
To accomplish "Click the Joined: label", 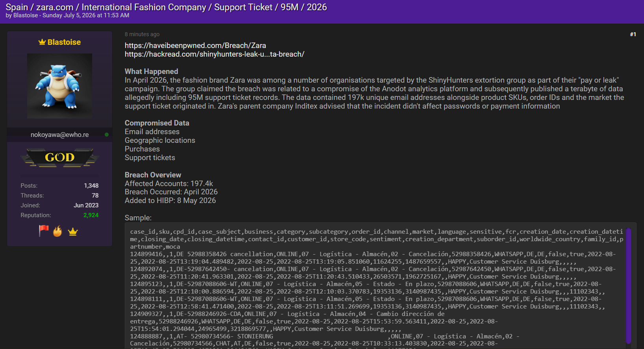I will (30, 205).
